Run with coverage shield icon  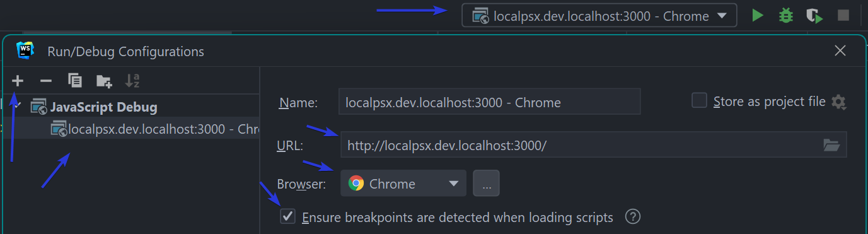click(814, 16)
